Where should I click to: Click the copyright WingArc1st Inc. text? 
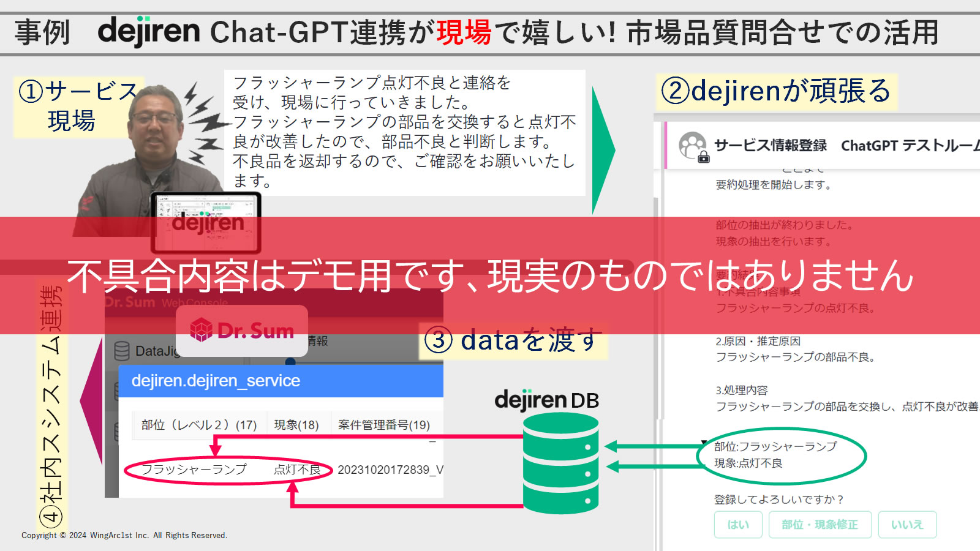pyautogui.click(x=124, y=535)
